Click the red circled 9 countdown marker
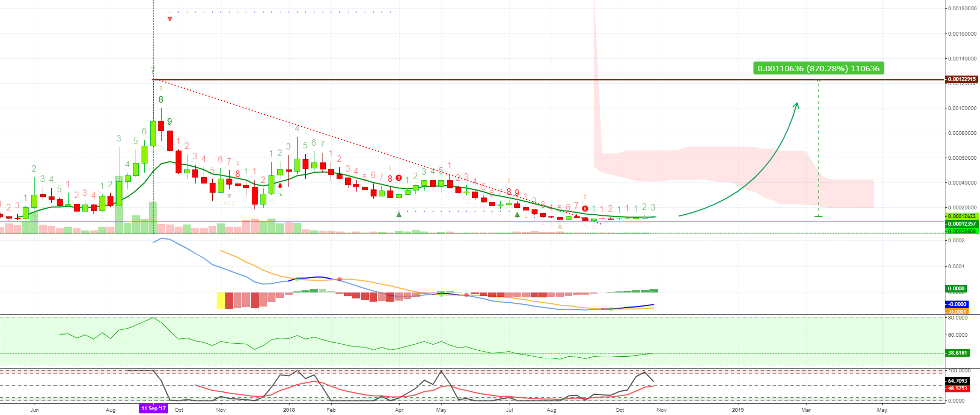 tap(399, 178)
